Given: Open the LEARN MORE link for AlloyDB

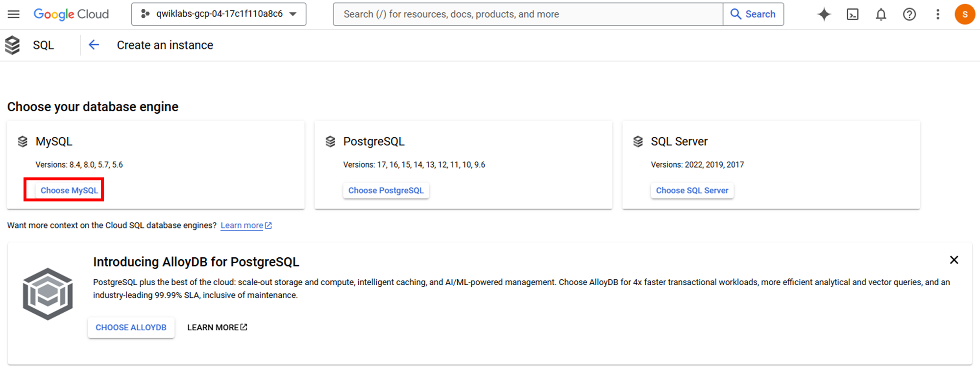Looking at the screenshot, I should pos(217,327).
